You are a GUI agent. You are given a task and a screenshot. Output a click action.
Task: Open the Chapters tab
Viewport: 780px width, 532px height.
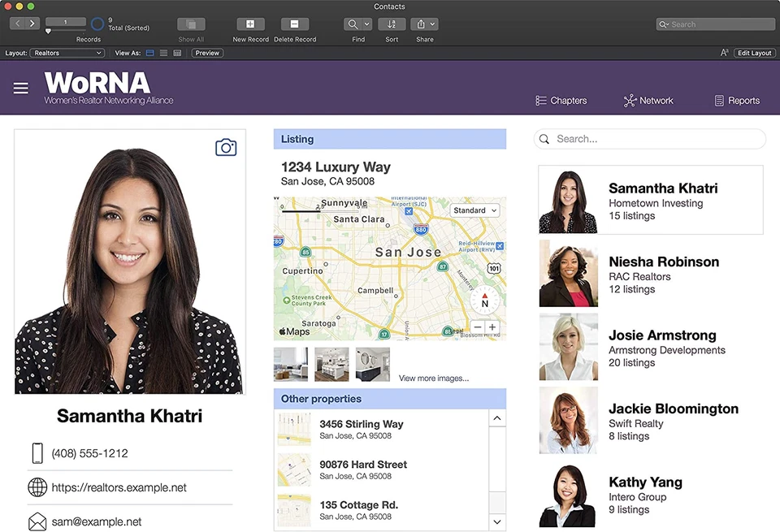point(561,101)
